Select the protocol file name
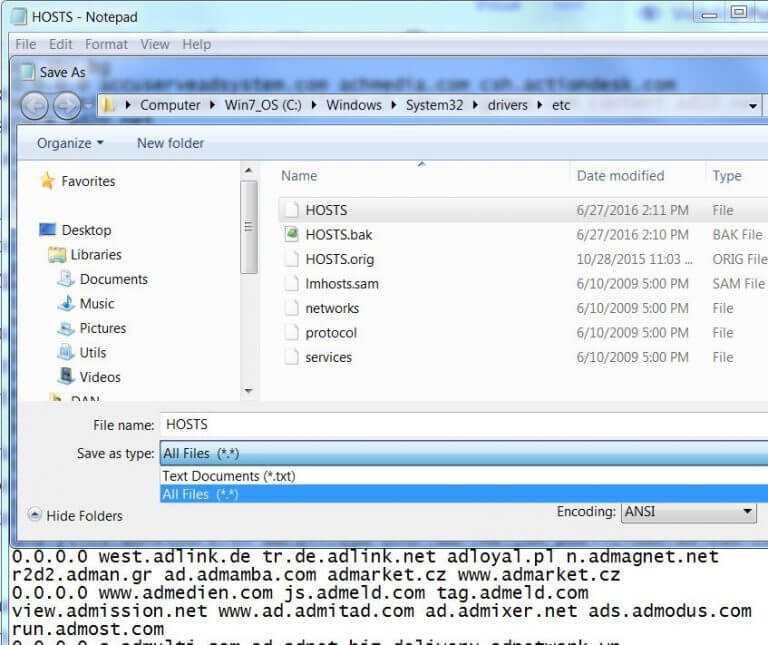Image resolution: width=768 pixels, height=645 pixels. point(331,333)
